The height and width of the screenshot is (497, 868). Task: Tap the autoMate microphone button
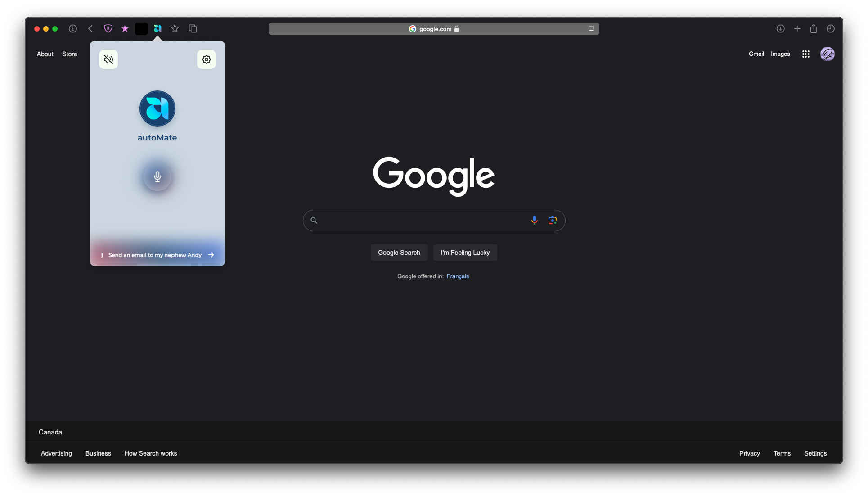click(157, 176)
